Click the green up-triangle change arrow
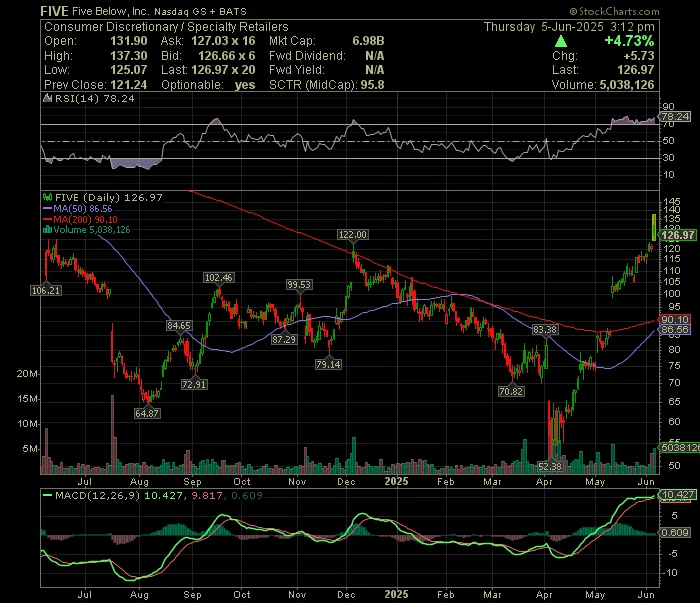700x603 pixels. click(561, 42)
